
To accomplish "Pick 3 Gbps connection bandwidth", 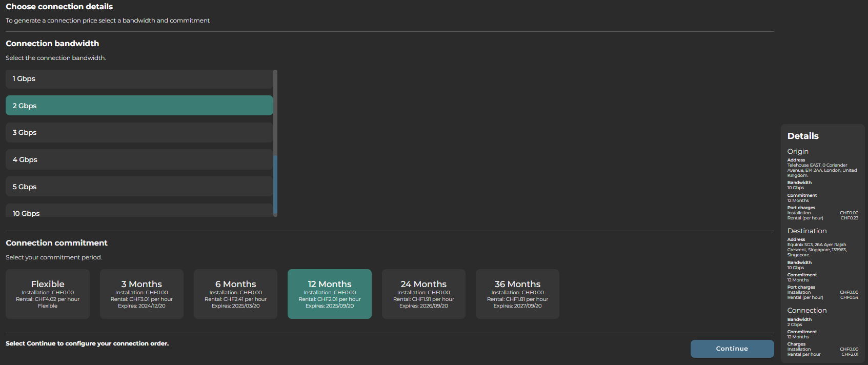I will (x=139, y=132).
